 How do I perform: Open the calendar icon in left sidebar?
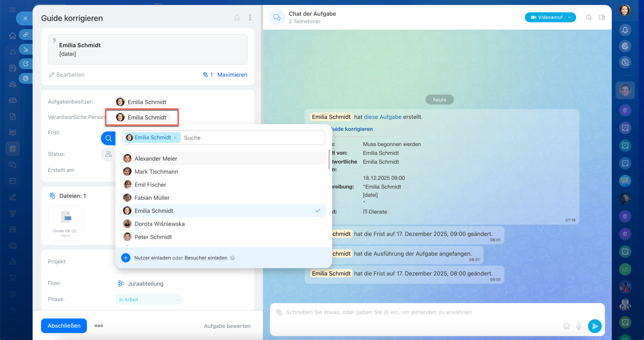13,181
